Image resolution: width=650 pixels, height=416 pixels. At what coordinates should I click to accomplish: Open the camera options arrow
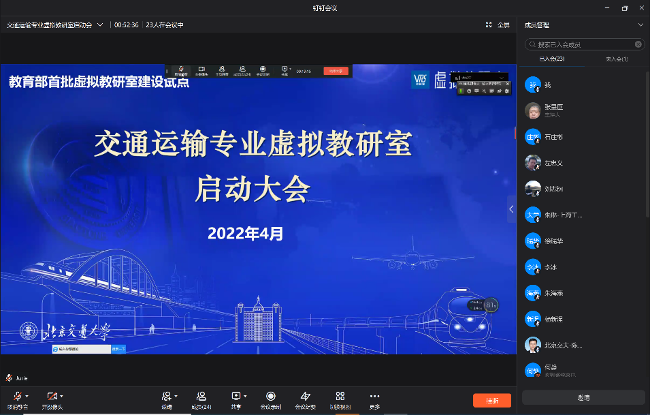pos(61,396)
